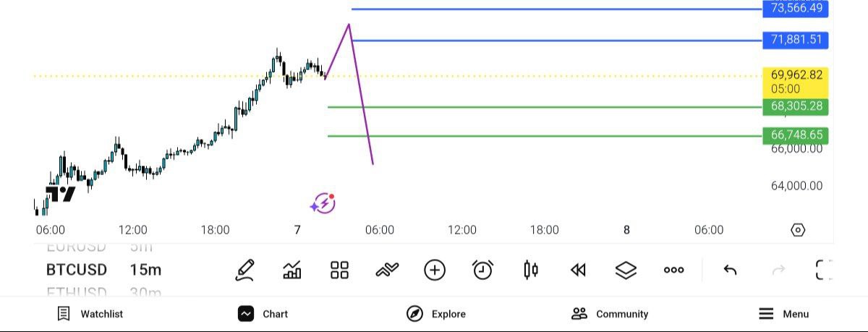Switch to the Watchlist tab
The width and height of the screenshot is (868, 332).
tap(90, 314)
